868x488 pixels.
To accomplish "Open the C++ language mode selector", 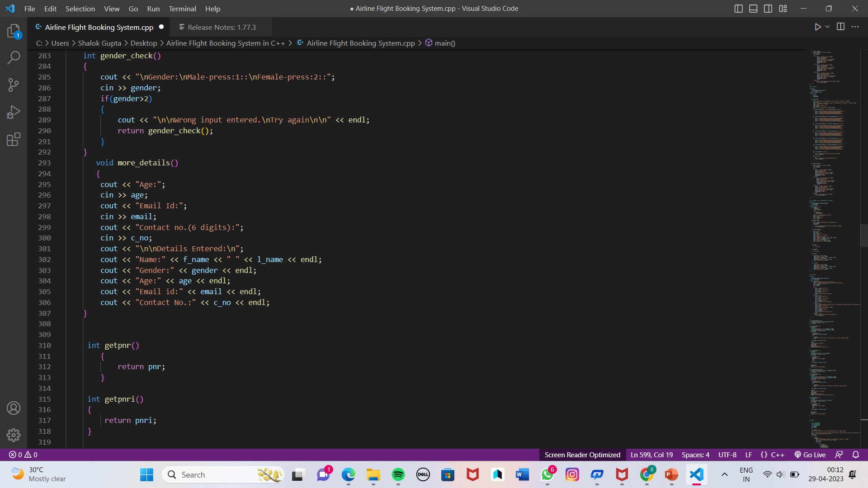I will [x=777, y=455].
